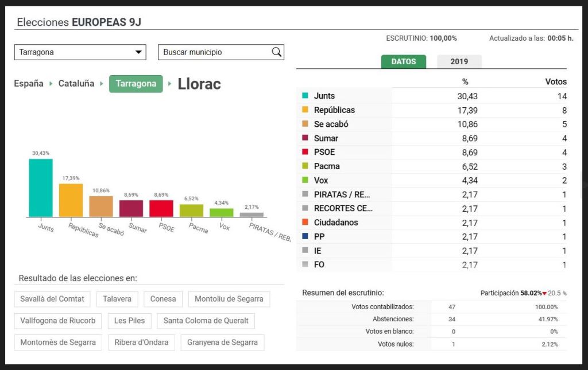This screenshot has height=370, width=588.
Task: Go to España breadcrumb link
Action: tap(29, 84)
